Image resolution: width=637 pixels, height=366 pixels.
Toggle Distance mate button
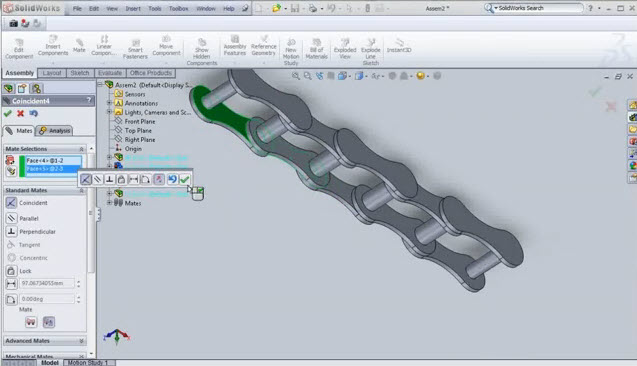(x=11, y=284)
